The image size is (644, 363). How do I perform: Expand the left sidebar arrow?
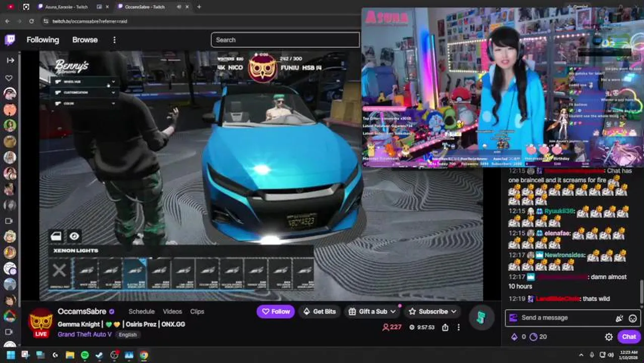(x=10, y=60)
